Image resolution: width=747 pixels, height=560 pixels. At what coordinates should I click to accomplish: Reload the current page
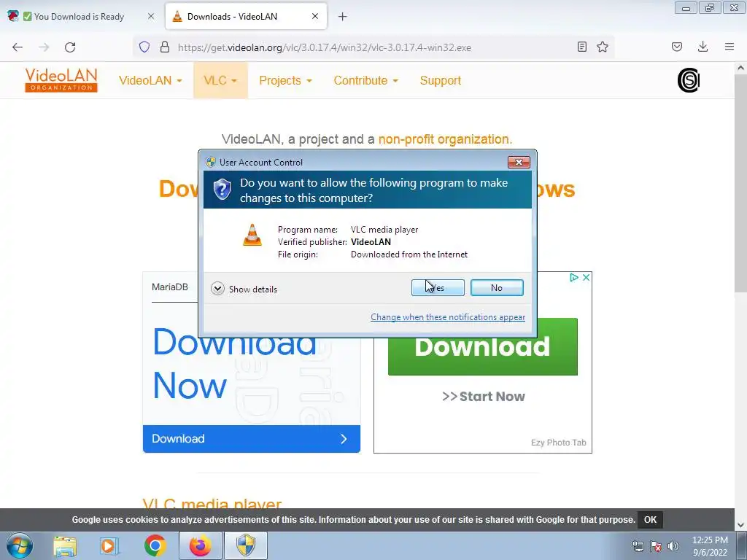pos(70,47)
